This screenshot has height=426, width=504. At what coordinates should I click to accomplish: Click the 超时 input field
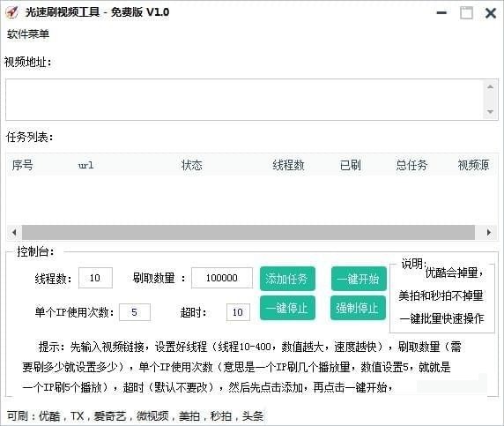tap(238, 312)
